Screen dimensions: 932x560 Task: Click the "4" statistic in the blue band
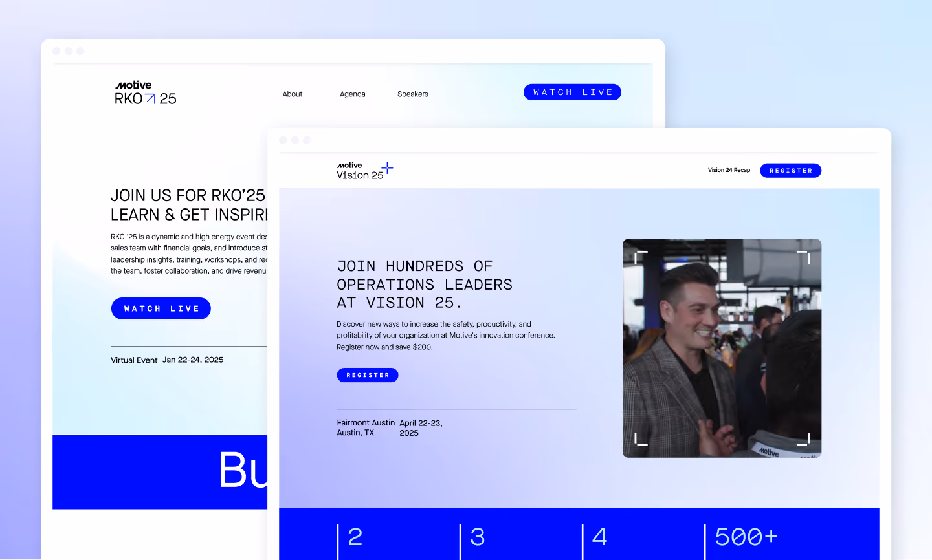point(600,537)
